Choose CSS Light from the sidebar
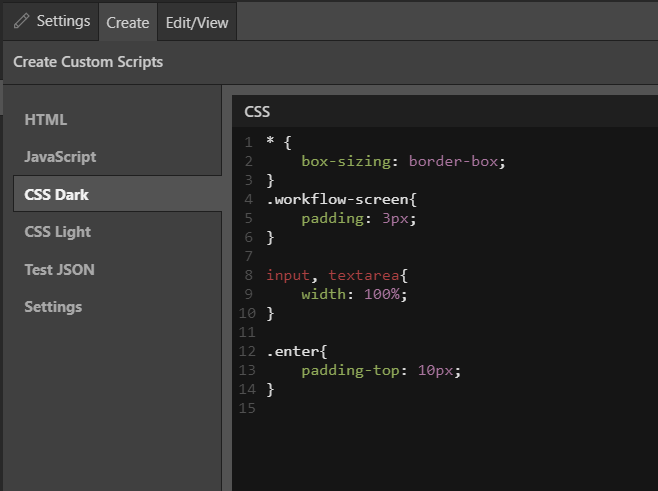Image resolution: width=658 pixels, height=491 pixels. click(x=58, y=232)
